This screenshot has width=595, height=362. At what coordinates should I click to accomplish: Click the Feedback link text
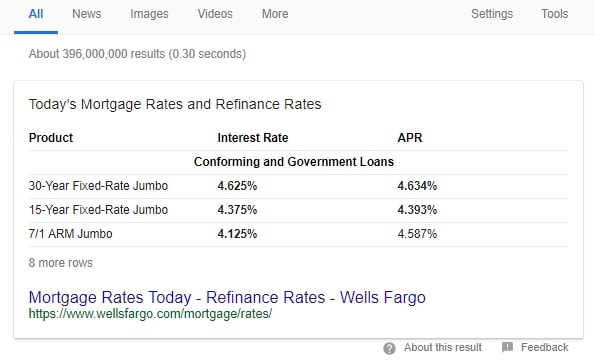[545, 347]
